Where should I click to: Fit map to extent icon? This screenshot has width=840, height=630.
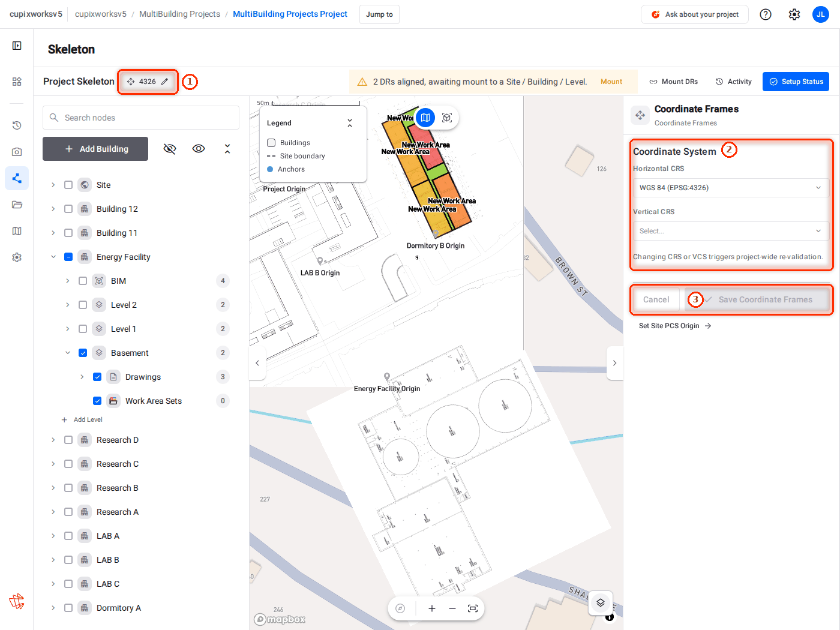coord(473,608)
